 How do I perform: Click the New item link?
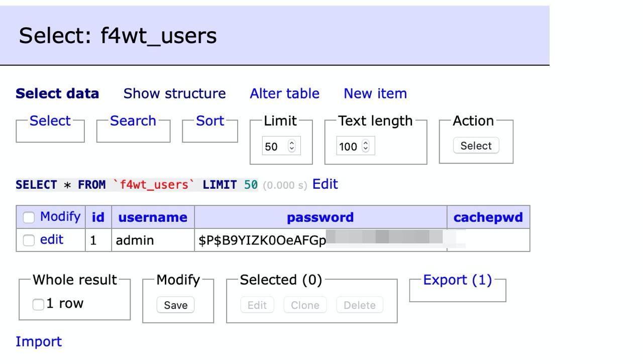375,94
